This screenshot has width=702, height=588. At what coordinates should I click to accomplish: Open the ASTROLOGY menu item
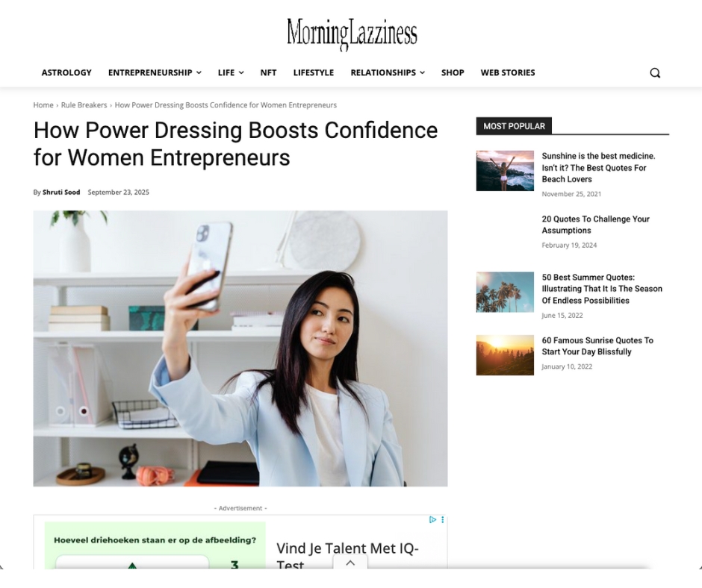(x=66, y=72)
